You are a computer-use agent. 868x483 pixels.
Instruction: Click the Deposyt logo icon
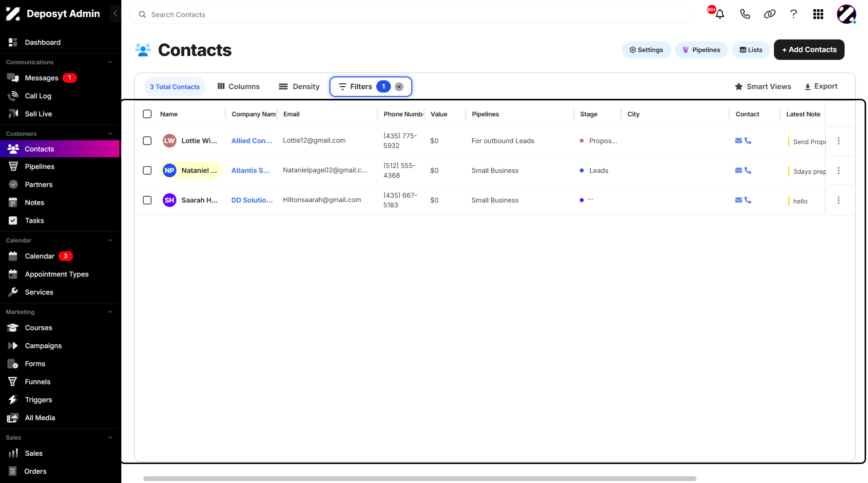[x=13, y=14]
